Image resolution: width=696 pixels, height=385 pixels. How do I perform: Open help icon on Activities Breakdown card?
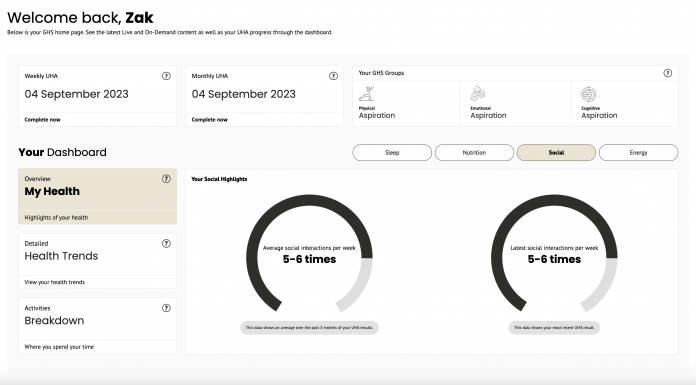(x=166, y=308)
